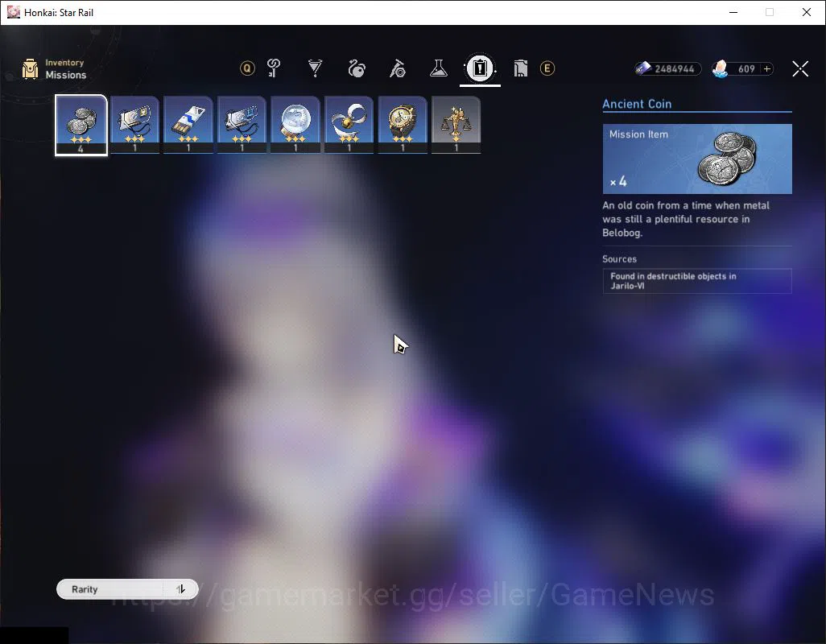Open source 'Found in destructible objects in Jarilo-VI'
Viewport: 826px width, 644px height.
697,281
